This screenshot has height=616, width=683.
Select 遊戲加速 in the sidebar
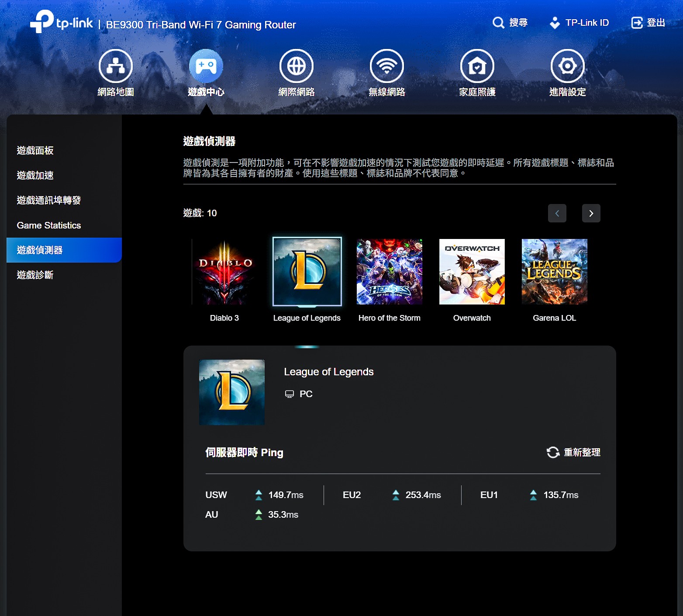64,176
